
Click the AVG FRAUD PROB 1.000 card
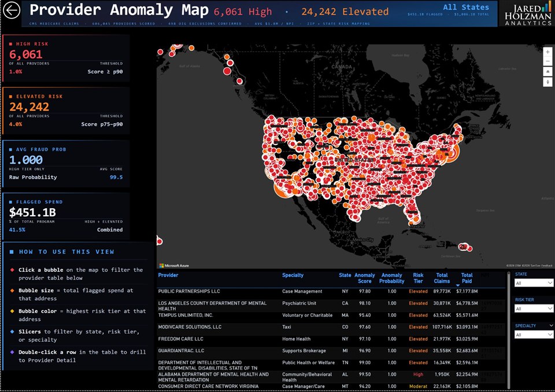pos(66,164)
